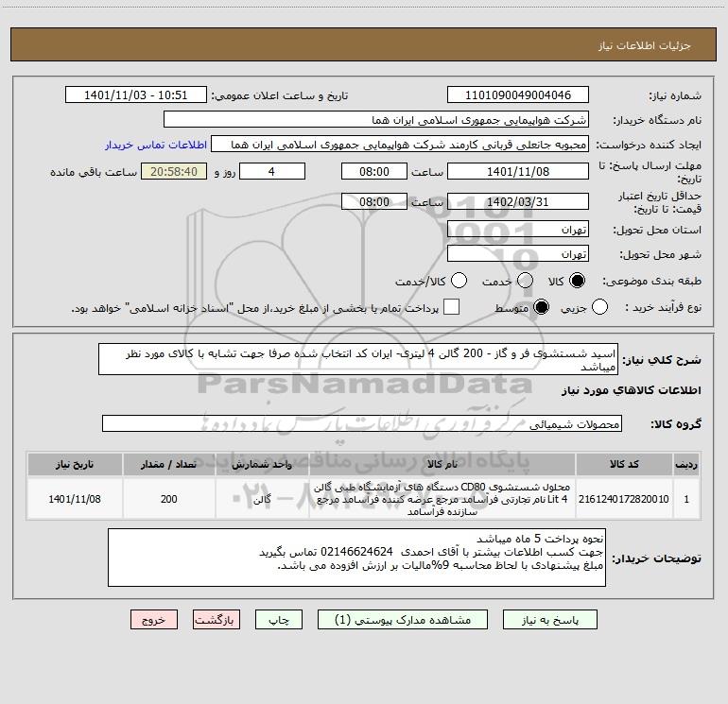728x704 pixels.
Task: Click the buyer organization name field
Action: coord(376,120)
